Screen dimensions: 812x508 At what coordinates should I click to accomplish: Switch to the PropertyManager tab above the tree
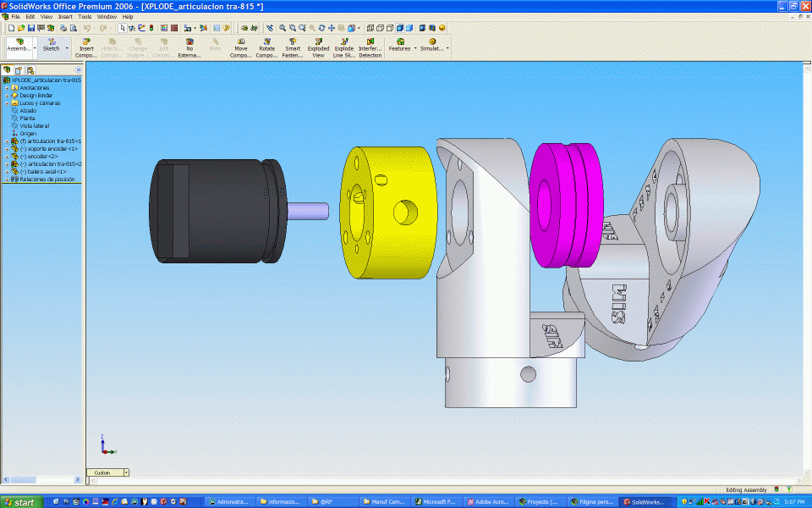pos(19,69)
